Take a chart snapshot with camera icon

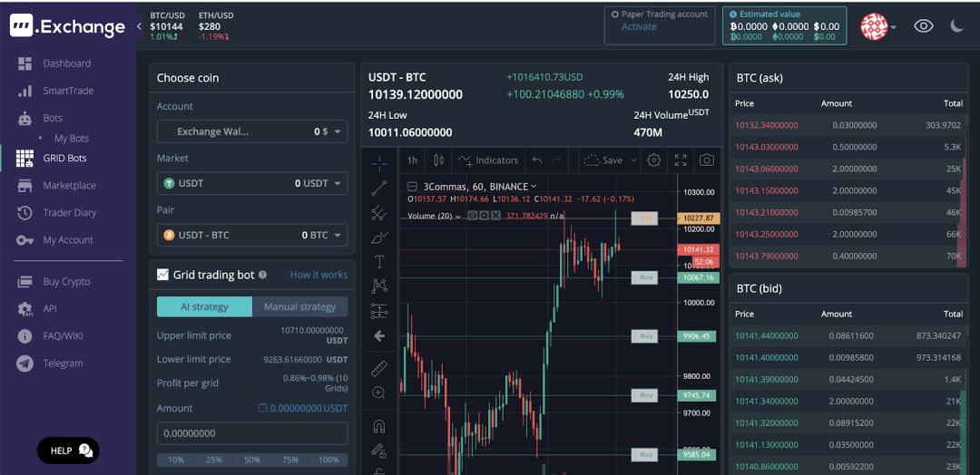(706, 160)
